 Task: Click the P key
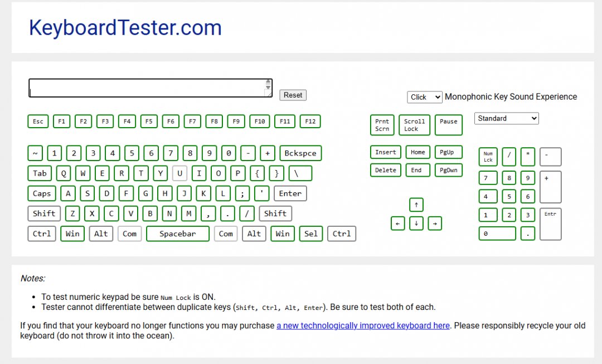coord(237,173)
